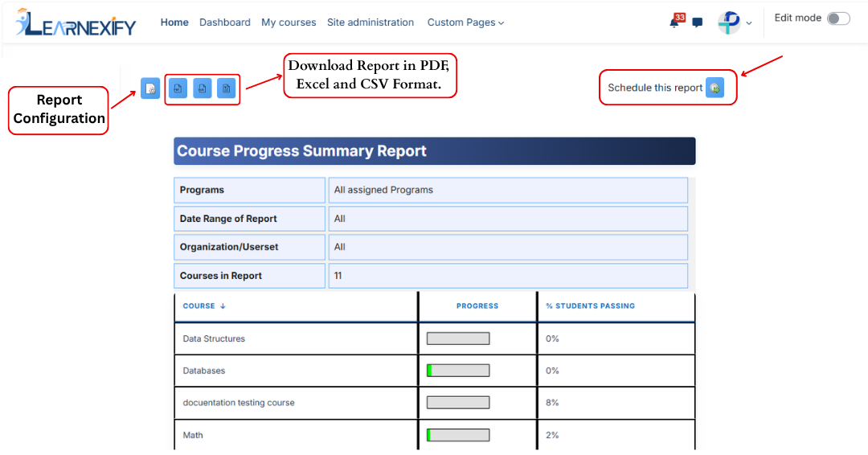
Task: Click the 2% students passing value
Action: pos(552,435)
